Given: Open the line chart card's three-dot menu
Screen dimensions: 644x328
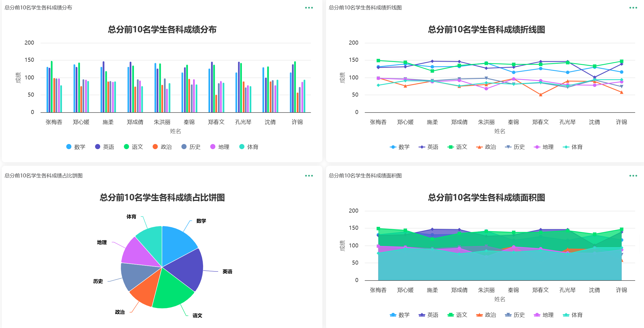Looking at the screenshot, I should (x=633, y=8).
